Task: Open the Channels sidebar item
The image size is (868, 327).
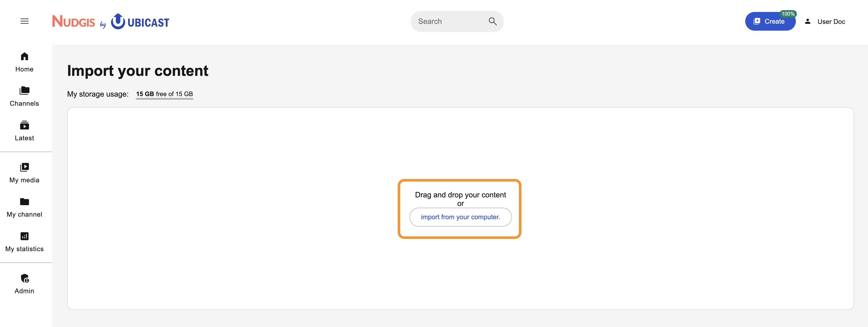Action: coord(24,97)
